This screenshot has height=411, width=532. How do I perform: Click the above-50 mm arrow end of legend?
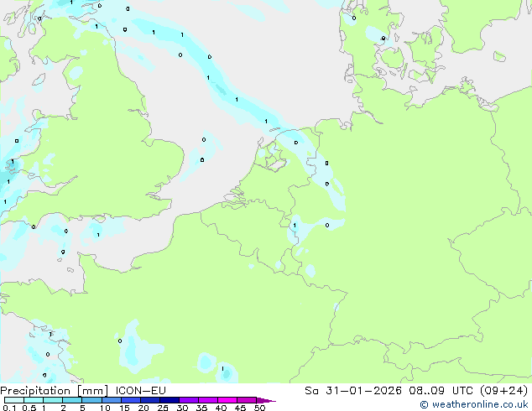(266, 400)
